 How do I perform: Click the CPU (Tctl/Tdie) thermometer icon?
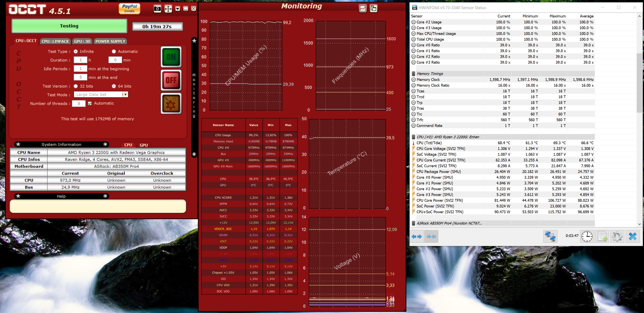(414, 143)
